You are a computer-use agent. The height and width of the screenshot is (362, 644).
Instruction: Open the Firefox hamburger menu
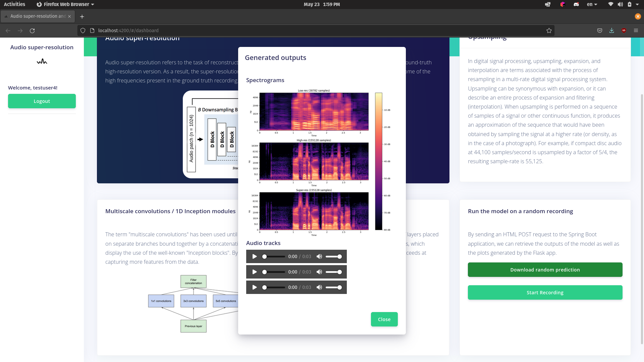click(636, 31)
